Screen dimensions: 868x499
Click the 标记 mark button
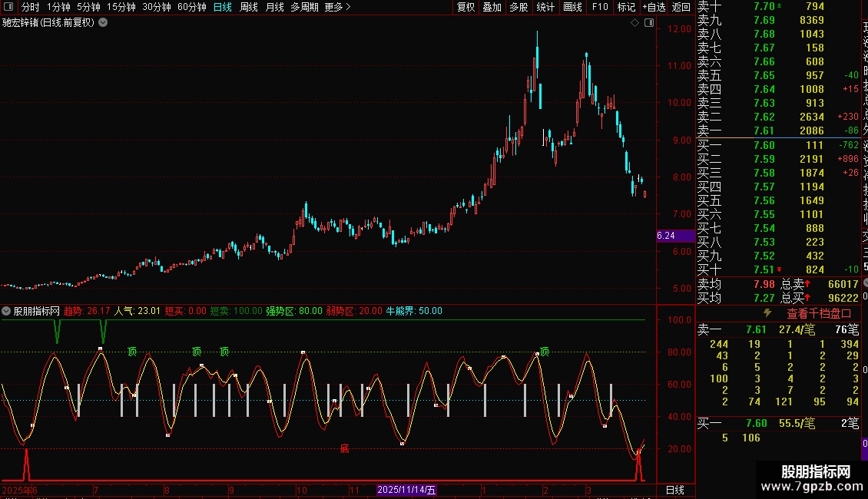(626, 7)
